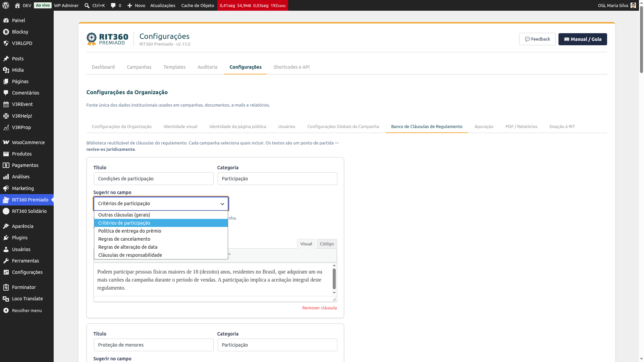
Task: Open the Mídia library icon
Action: [x=6, y=70]
